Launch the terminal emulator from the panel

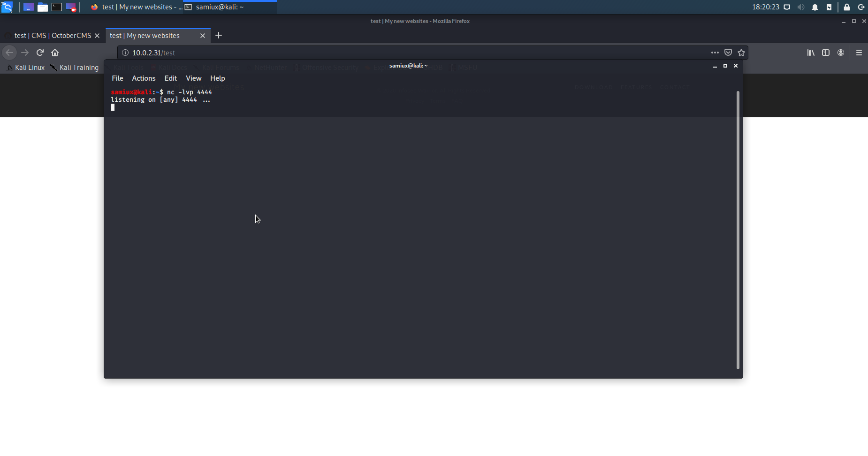pyautogui.click(x=57, y=7)
